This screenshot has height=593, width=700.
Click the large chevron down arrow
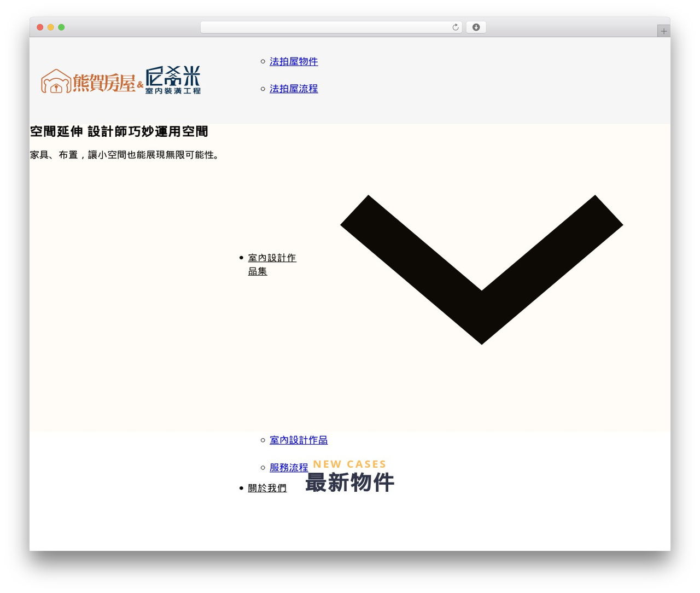[x=482, y=270]
